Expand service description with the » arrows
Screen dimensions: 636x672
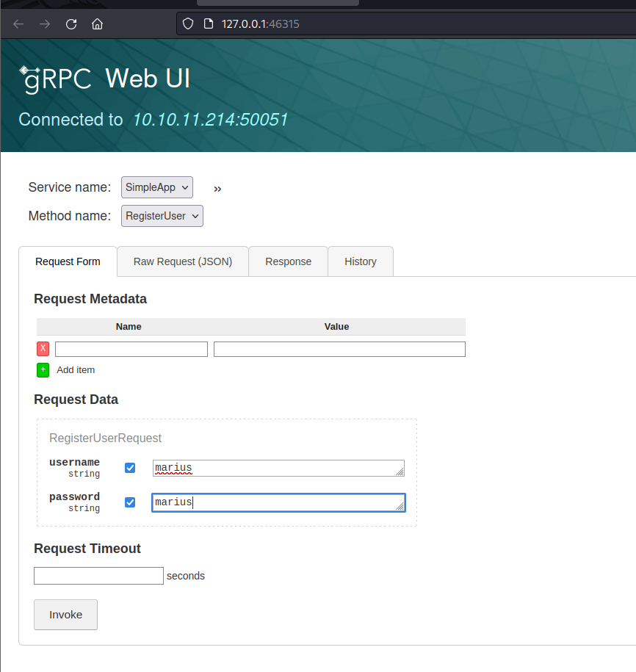pos(217,189)
